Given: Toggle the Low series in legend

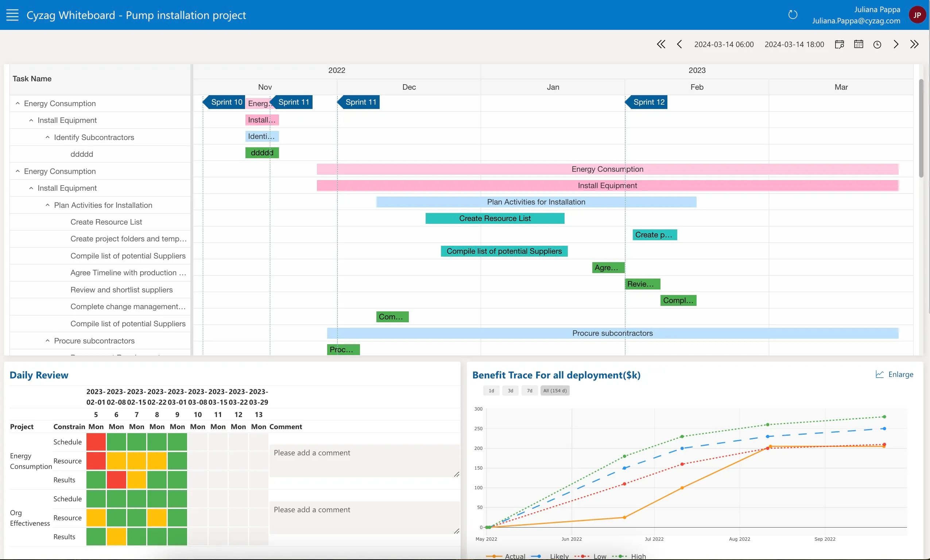Looking at the screenshot, I should coord(590,556).
